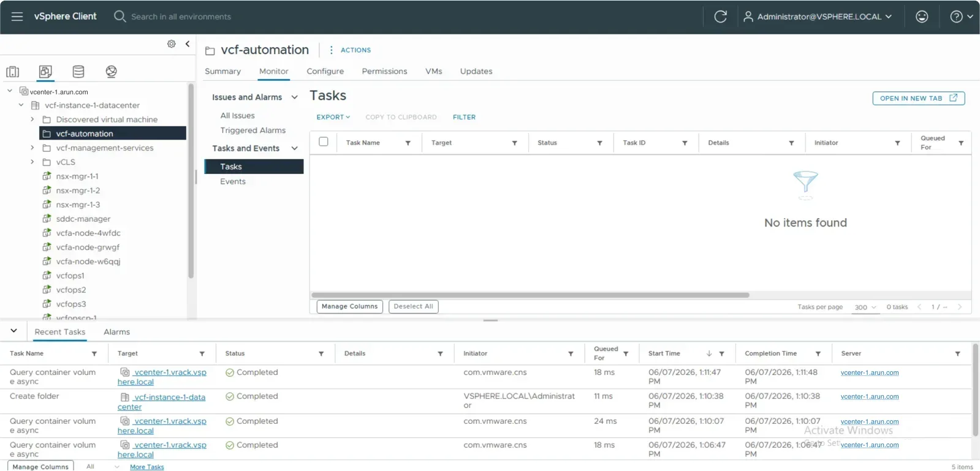This screenshot has width=980, height=471.
Task: Tick the select-all checkbox in Tasks grid
Action: pos(324,141)
